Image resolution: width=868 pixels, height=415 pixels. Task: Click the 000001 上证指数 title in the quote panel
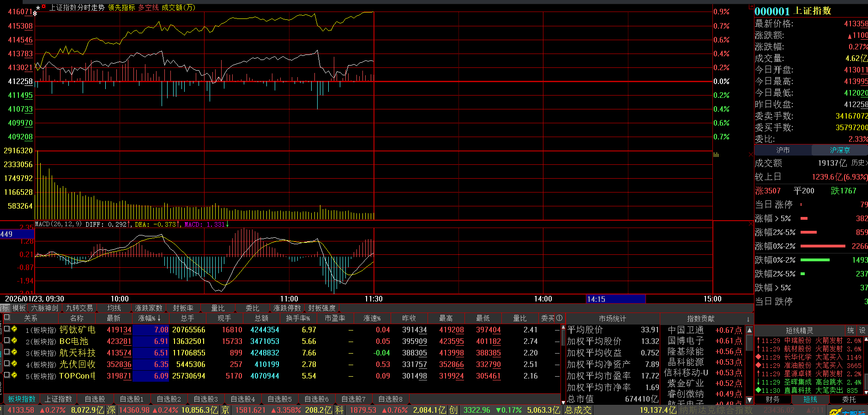point(793,11)
